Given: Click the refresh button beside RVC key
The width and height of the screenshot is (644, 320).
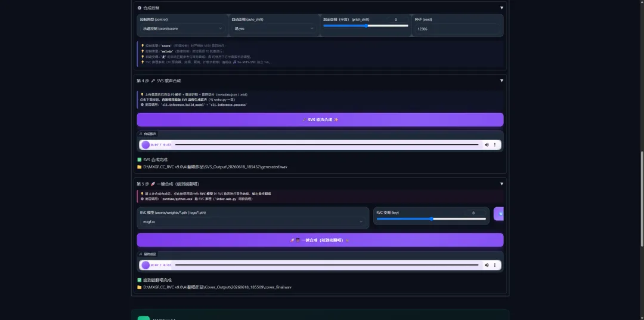Looking at the screenshot, I should (499, 214).
